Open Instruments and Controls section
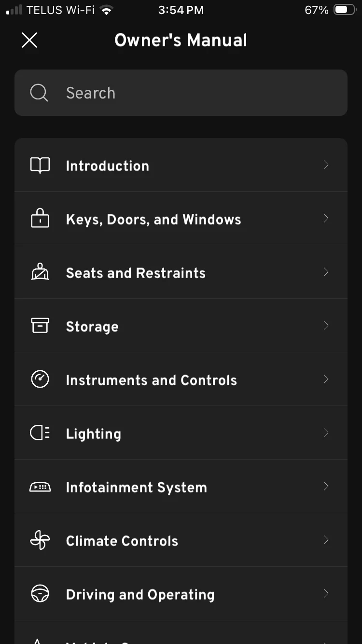The height and width of the screenshot is (644, 362). 151,380
